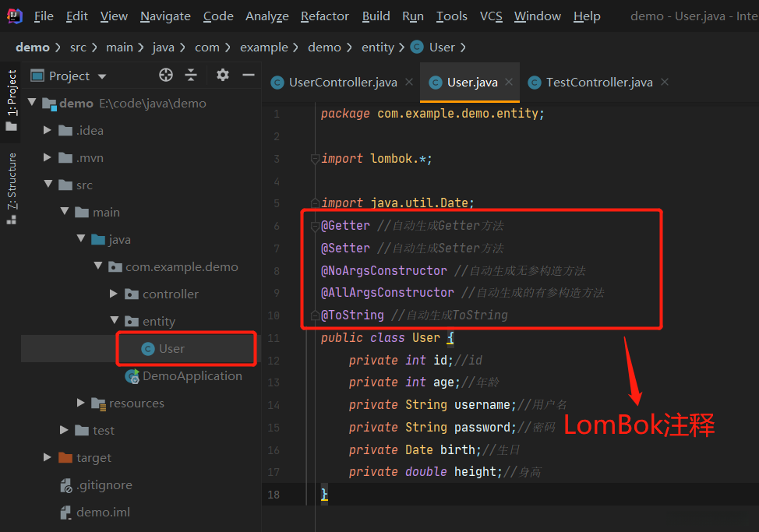Open the Analyze menu

coord(267,16)
